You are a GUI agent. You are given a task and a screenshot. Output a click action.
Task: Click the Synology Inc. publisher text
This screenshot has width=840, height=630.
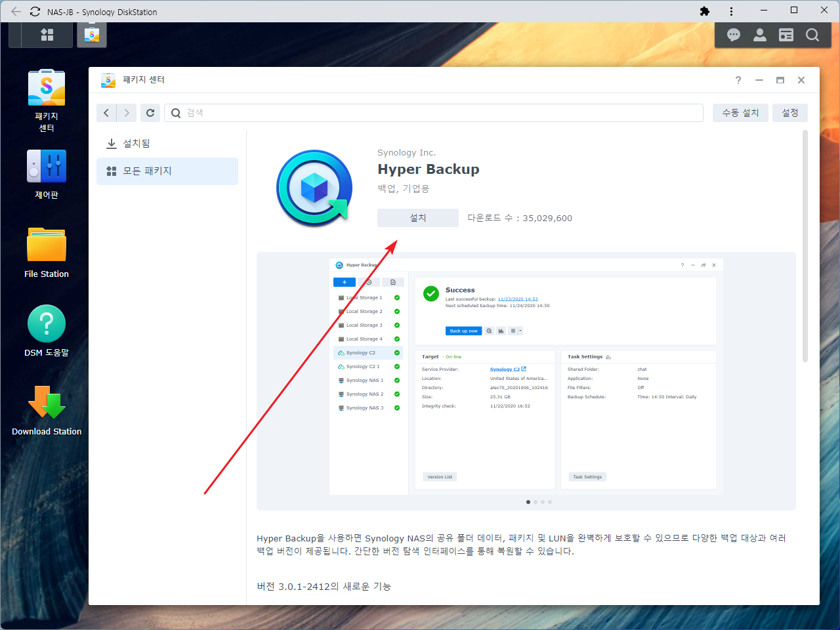click(406, 153)
